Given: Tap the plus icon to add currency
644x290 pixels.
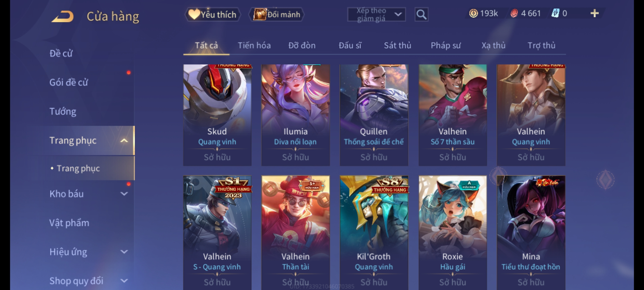Looking at the screenshot, I should coord(595,13).
